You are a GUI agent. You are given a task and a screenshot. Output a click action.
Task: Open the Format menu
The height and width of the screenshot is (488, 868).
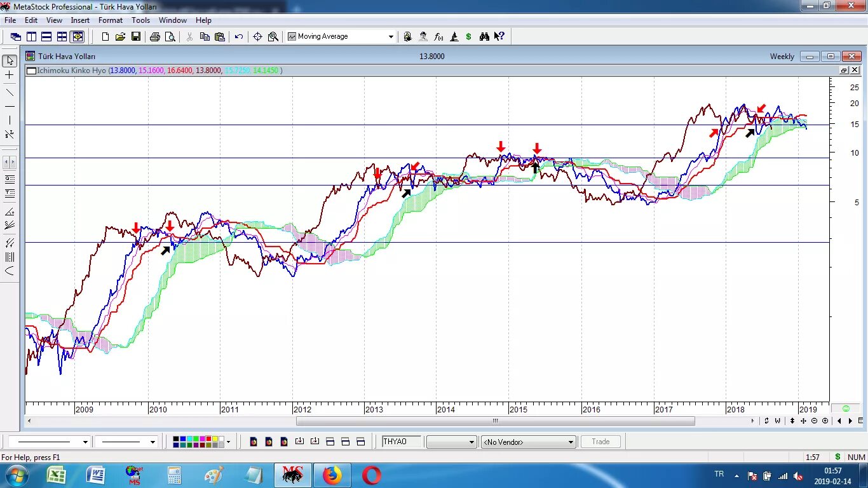[x=110, y=20]
